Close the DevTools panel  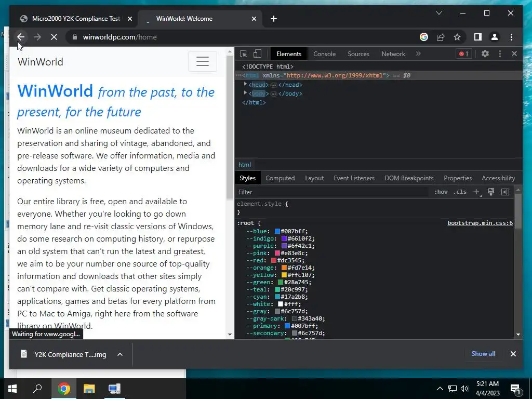coord(514,54)
